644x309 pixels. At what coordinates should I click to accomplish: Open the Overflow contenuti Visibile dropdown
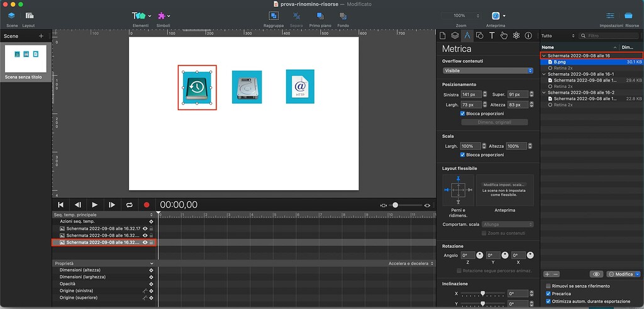pyautogui.click(x=487, y=70)
